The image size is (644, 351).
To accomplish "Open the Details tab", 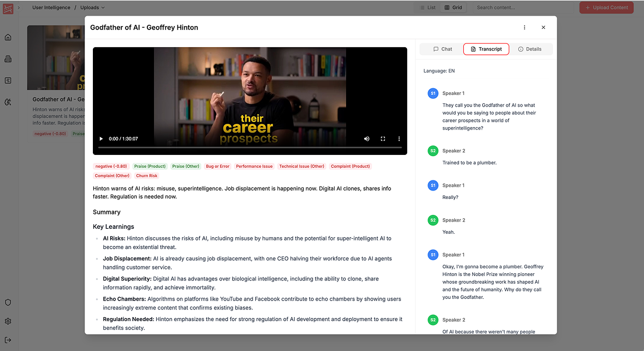I will click(x=531, y=49).
